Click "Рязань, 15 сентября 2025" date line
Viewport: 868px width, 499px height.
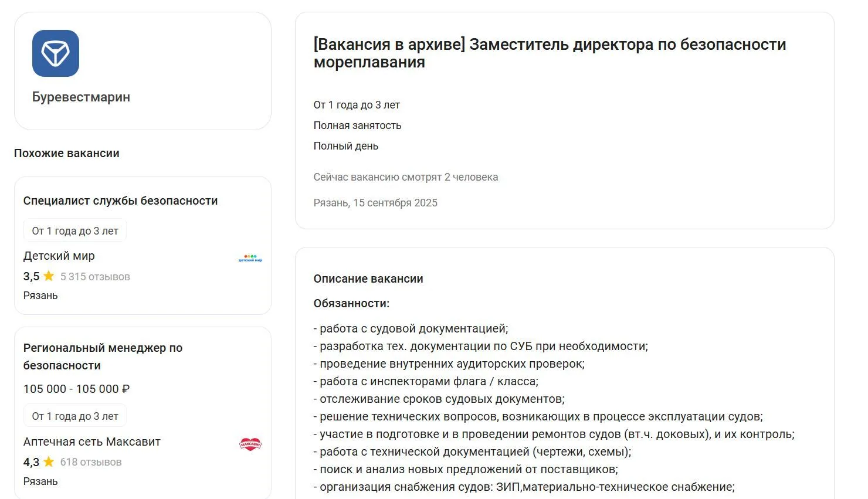[375, 202]
